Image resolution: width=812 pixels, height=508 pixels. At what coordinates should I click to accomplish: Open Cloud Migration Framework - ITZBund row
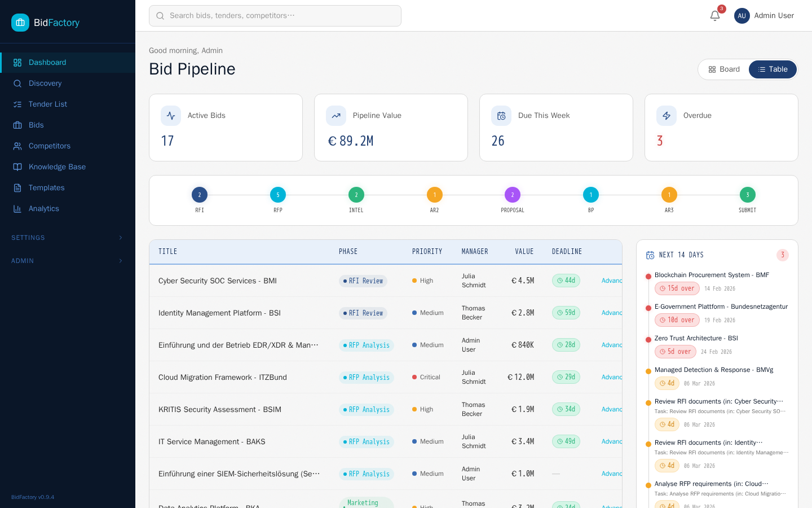(386, 377)
